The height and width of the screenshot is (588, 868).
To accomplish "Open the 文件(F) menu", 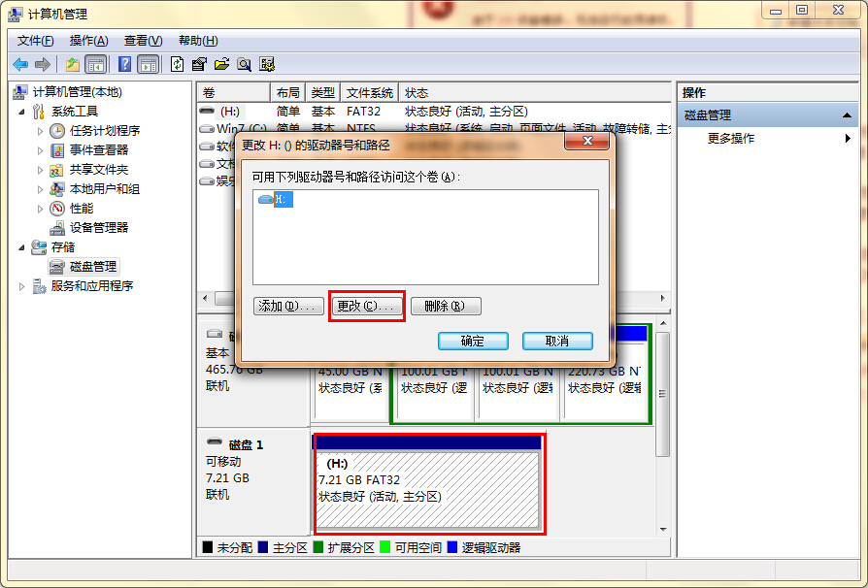I will point(35,41).
